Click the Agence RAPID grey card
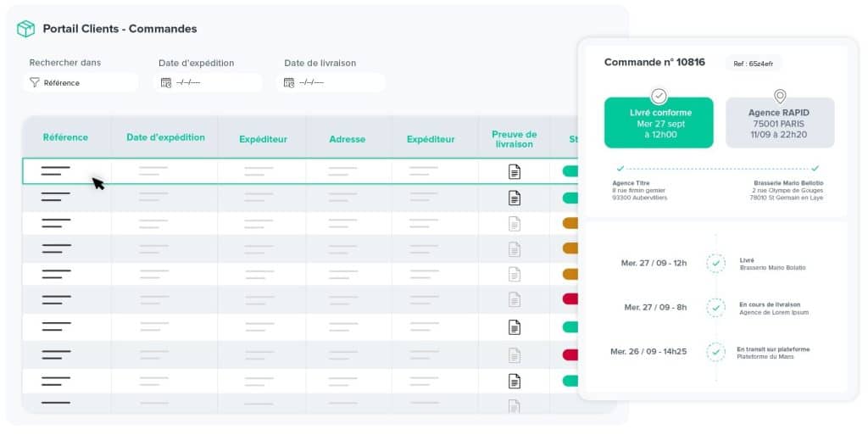Image resolution: width=868 pixels, height=435 pixels. pos(780,123)
